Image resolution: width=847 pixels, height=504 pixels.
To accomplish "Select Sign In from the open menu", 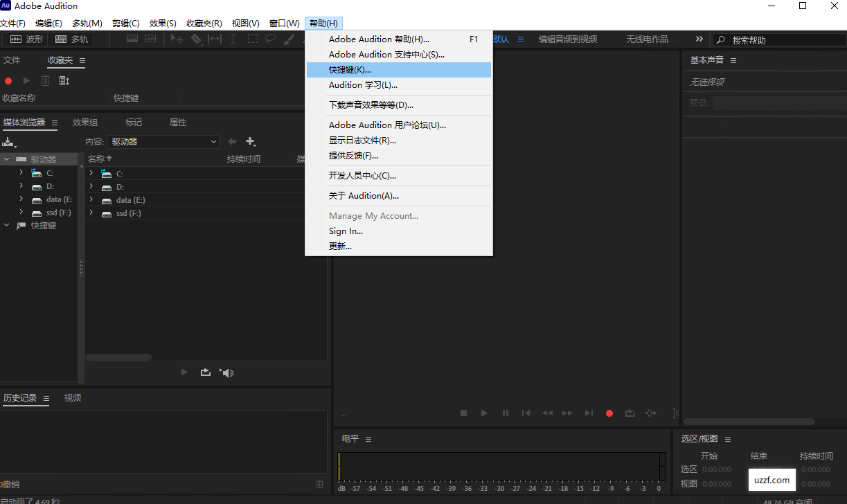I will [x=346, y=231].
